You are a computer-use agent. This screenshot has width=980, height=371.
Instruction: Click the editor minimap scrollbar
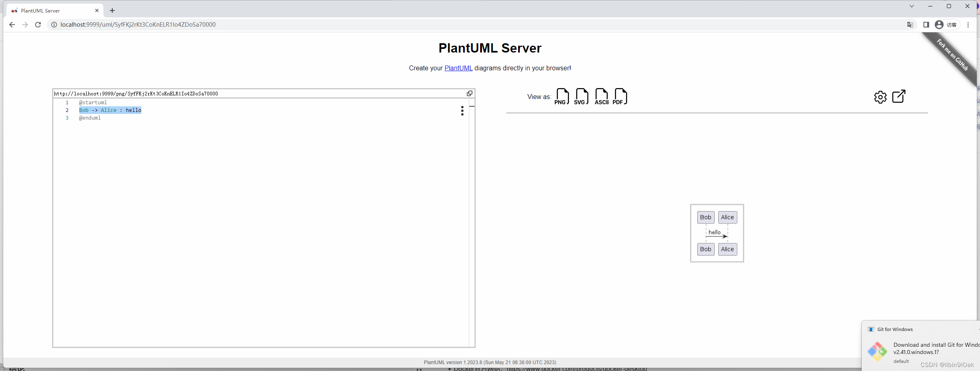click(x=472, y=222)
